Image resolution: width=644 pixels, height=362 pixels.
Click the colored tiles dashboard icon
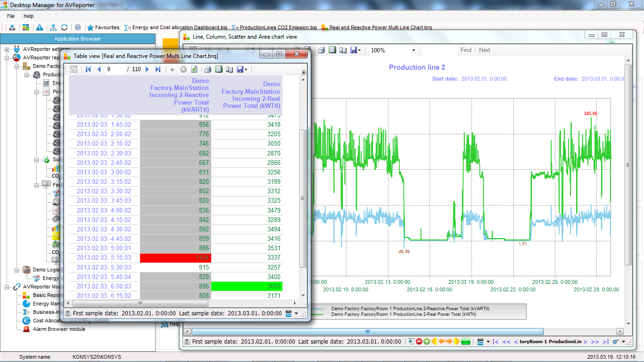point(26,27)
